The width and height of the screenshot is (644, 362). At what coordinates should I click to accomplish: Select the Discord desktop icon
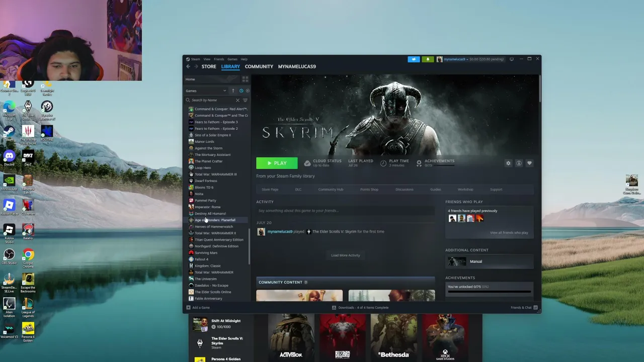[9, 159]
